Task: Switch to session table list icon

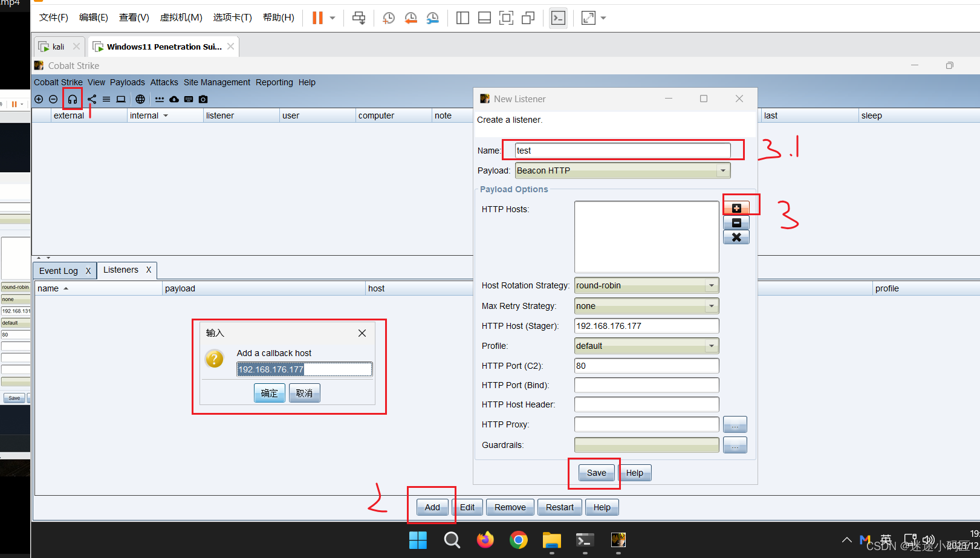Action: click(x=106, y=99)
